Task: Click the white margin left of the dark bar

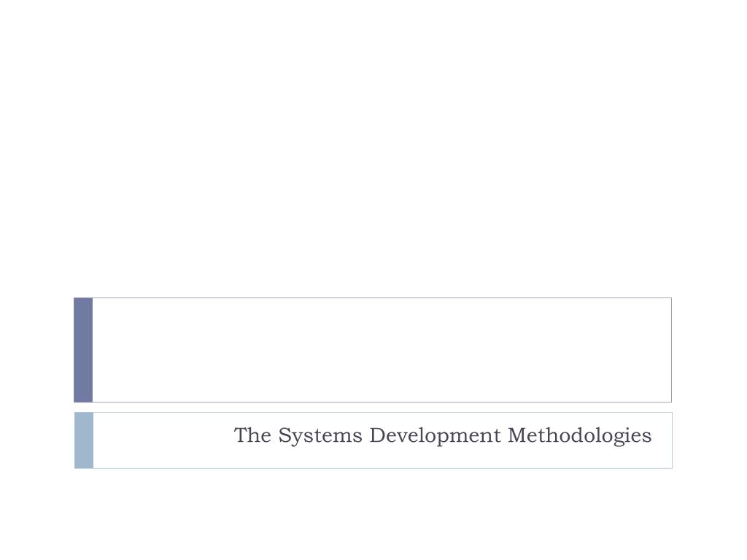Action: tap(36, 350)
